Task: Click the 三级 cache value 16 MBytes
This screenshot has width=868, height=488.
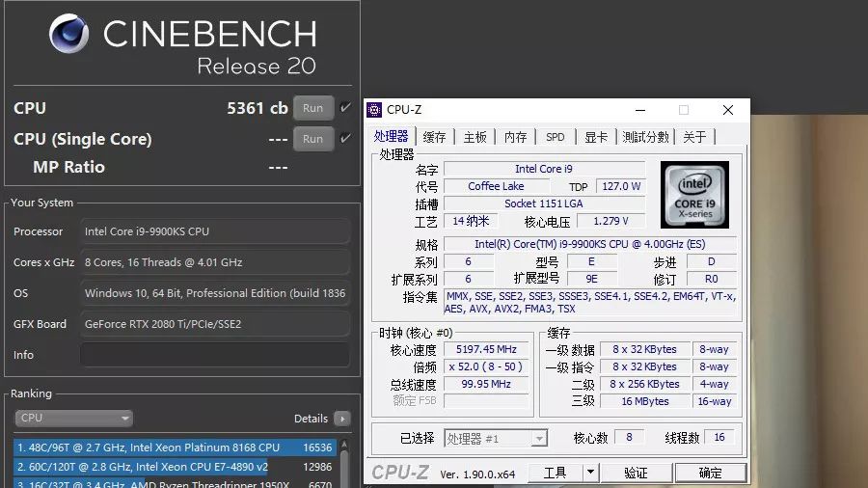Action: 645,401
